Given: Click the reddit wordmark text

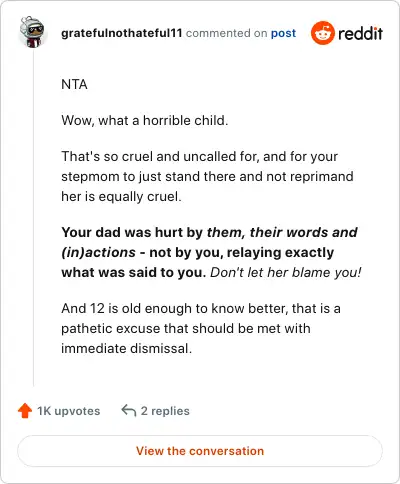Looking at the screenshot, I should tap(360, 34).
